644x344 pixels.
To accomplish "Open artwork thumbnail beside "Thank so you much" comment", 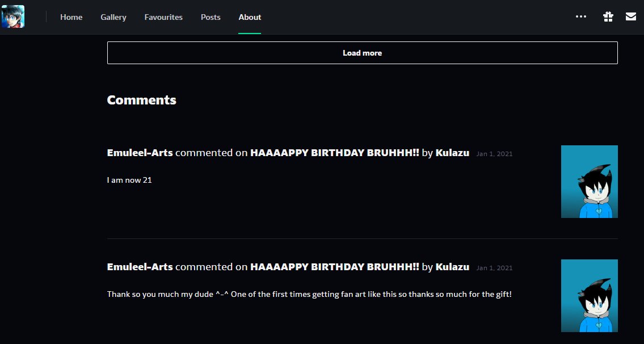I will tap(590, 296).
